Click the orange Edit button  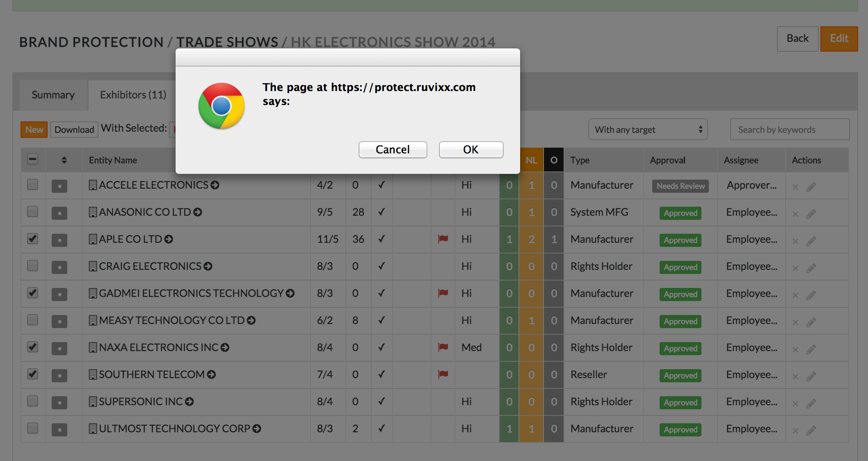click(x=838, y=39)
